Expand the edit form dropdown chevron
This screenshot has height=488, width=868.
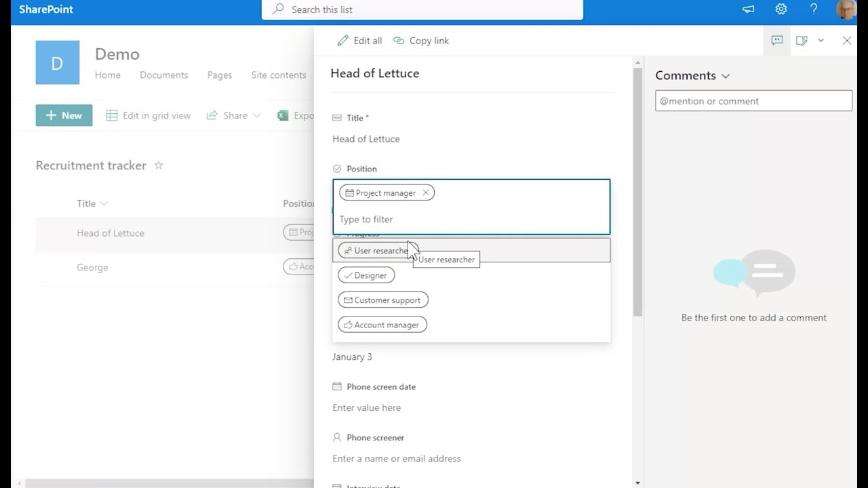(821, 41)
